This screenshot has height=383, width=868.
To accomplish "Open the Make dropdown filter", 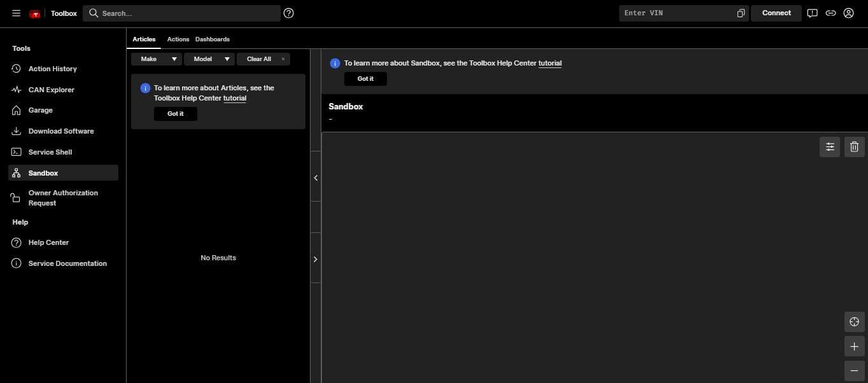I will tap(157, 59).
